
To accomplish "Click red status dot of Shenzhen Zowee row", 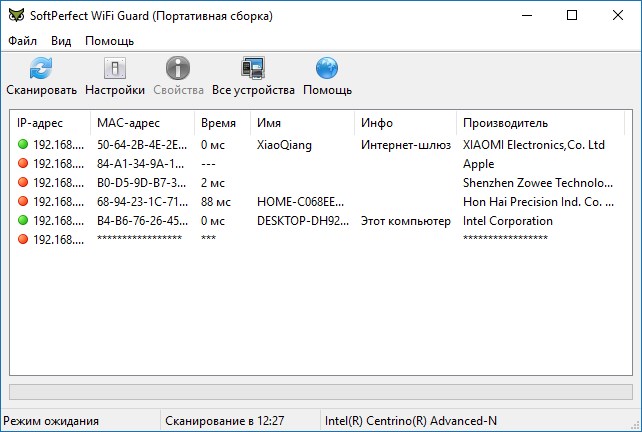I will [x=23, y=182].
